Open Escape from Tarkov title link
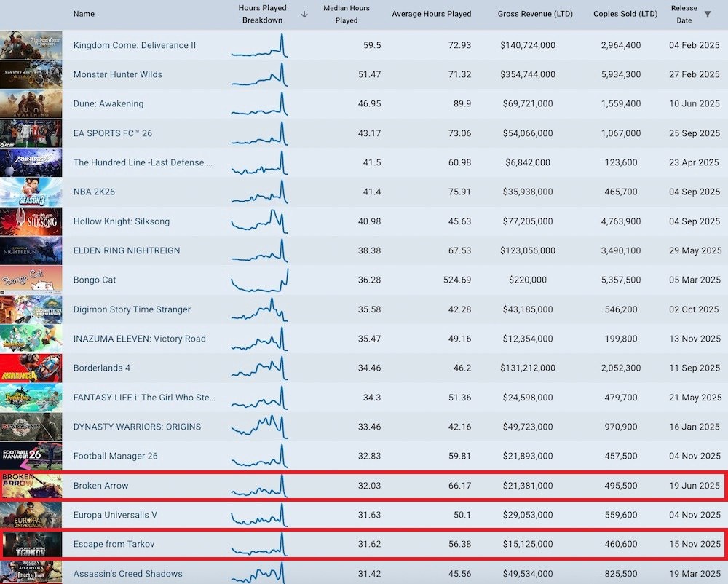The width and height of the screenshot is (728, 584). 114,544
